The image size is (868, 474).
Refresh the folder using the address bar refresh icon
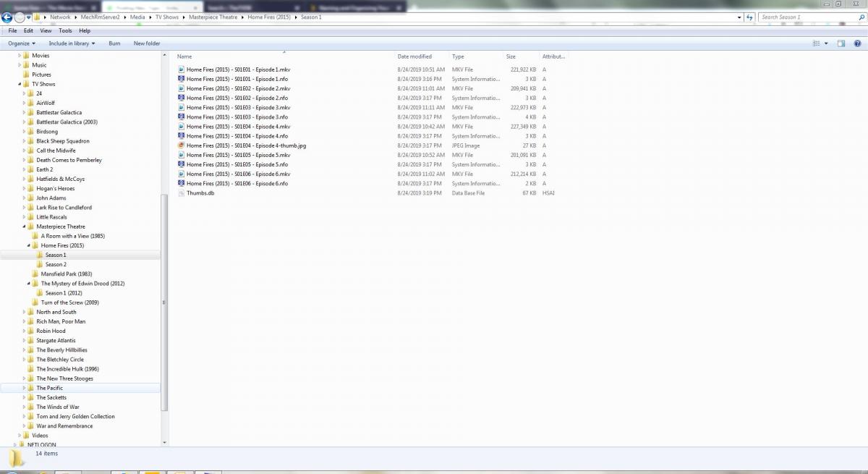point(750,17)
